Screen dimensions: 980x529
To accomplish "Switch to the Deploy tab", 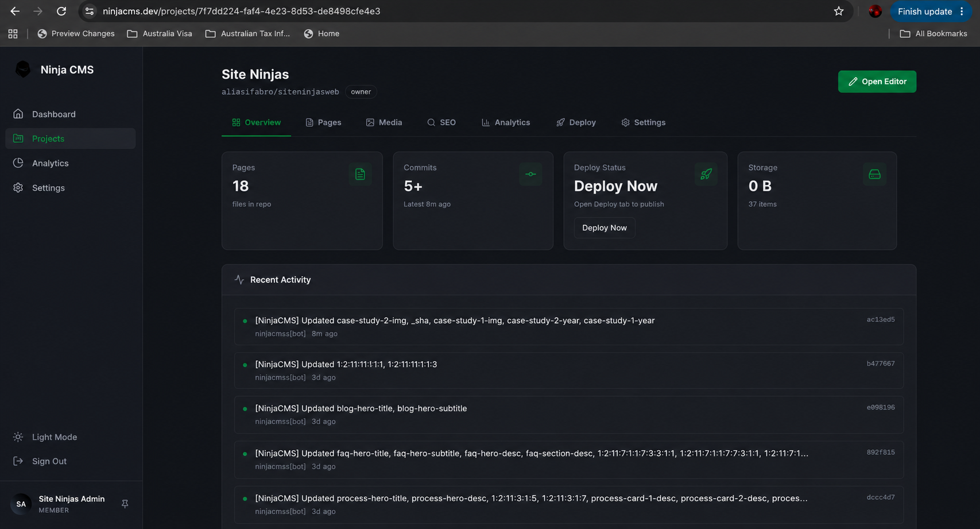I will point(576,122).
